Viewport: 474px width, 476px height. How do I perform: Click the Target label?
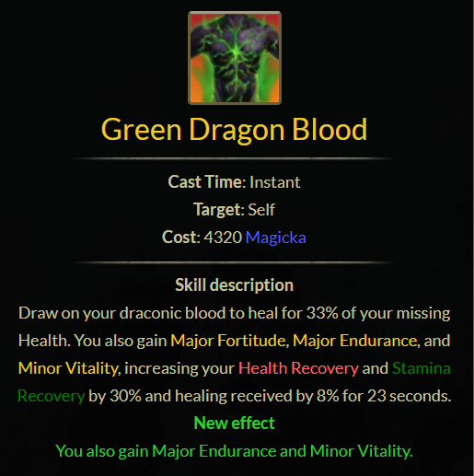tap(219, 210)
